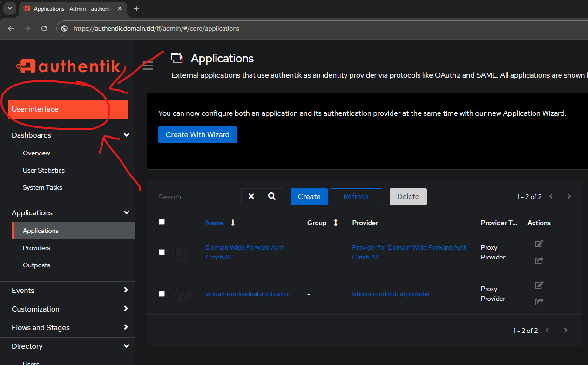Click the Refresh button
This screenshot has width=588, height=365.
click(x=356, y=197)
